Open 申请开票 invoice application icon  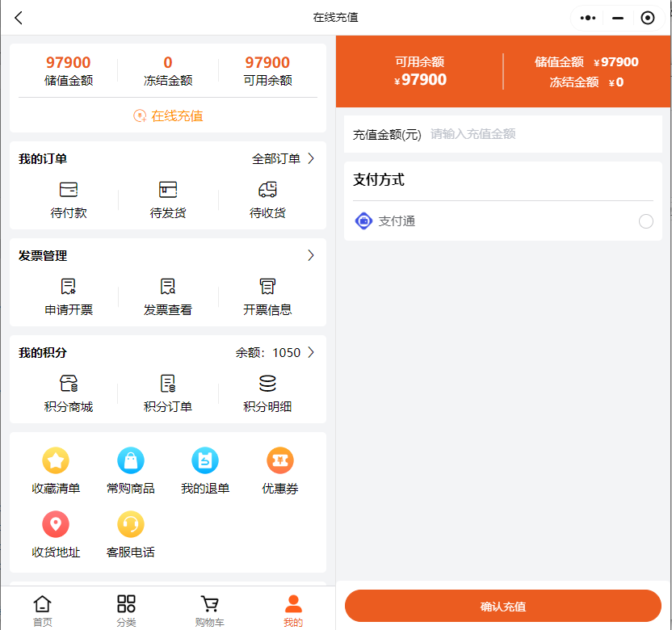tap(69, 287)
